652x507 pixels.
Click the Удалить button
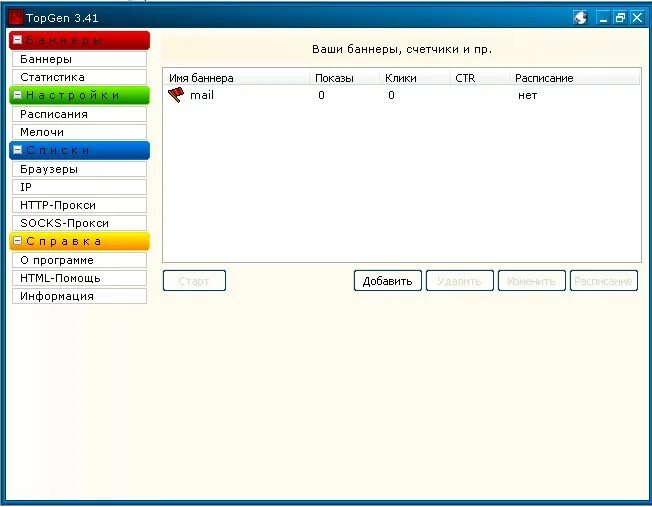coord(459,281)
